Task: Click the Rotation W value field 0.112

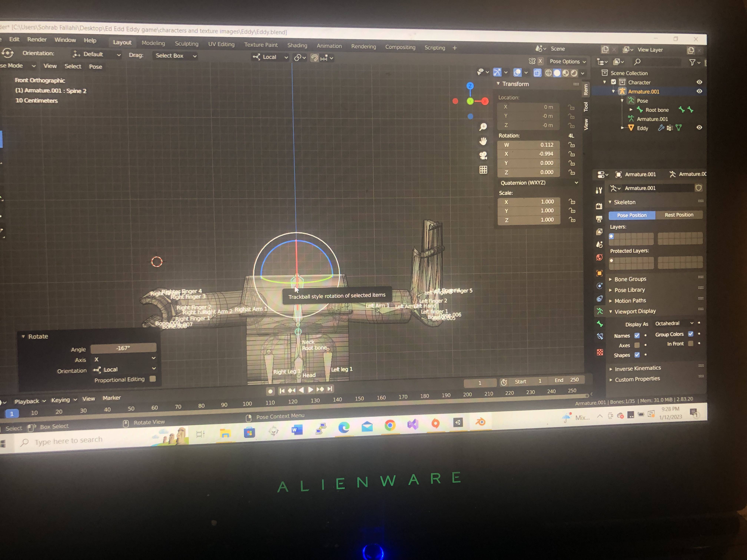Action: coord(529,145)
